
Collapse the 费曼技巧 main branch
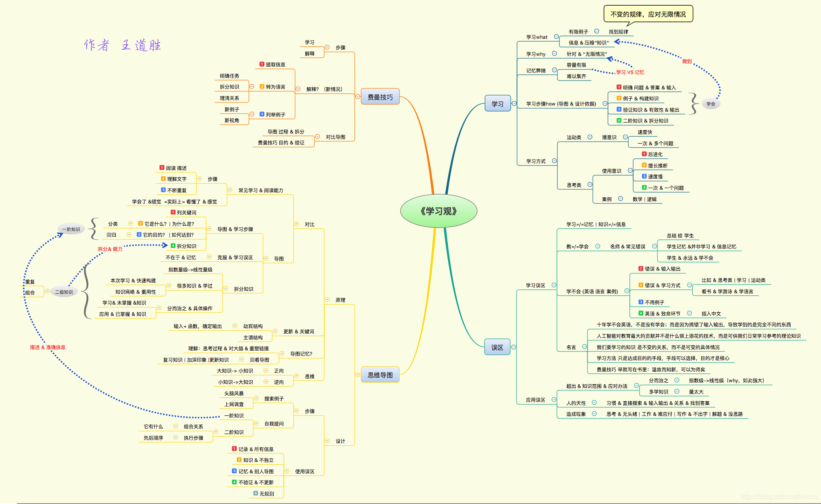357,96
